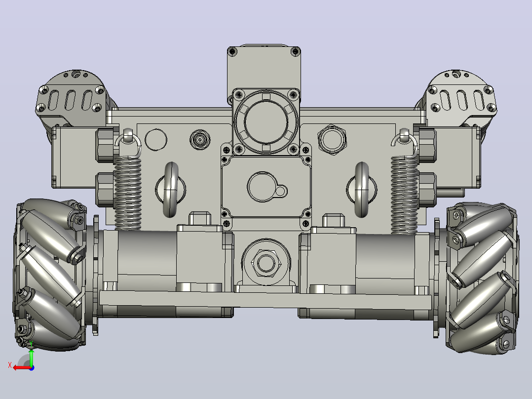
Task: Select the hex nut at bottom center
Action: 266,263
